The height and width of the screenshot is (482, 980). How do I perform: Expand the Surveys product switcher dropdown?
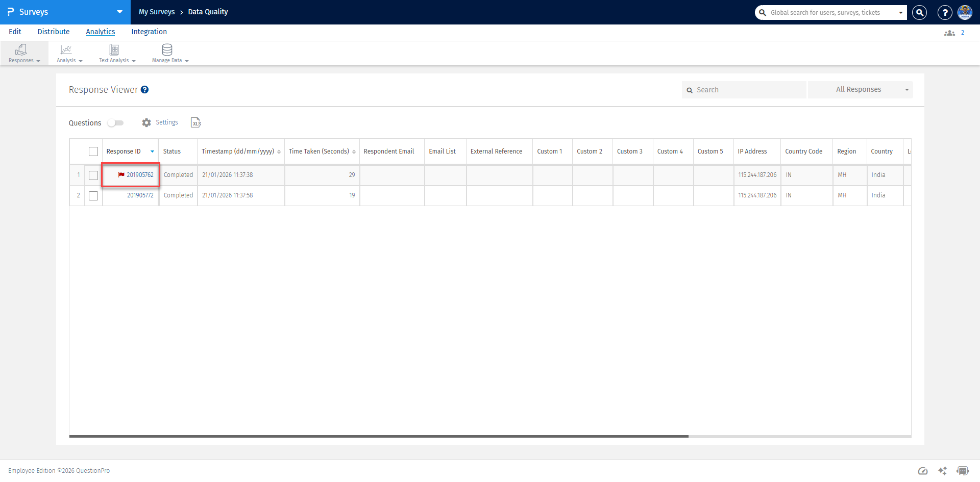(119, 12)
